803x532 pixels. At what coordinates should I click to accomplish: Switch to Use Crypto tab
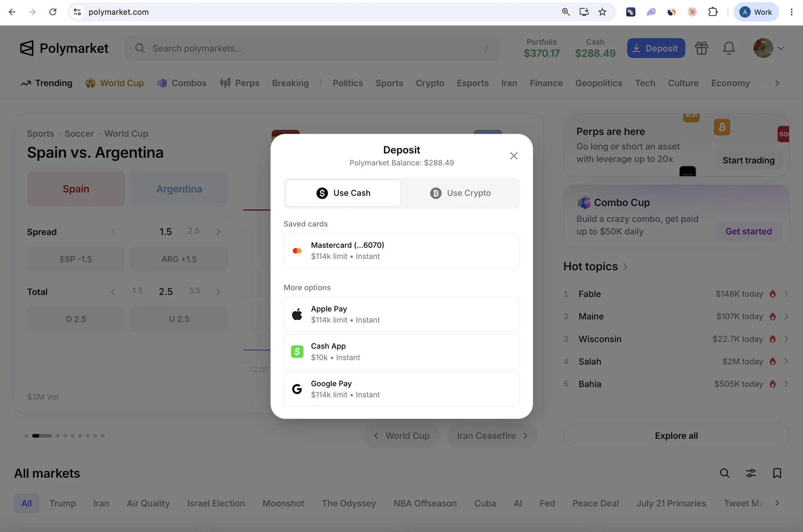[460, 193]
